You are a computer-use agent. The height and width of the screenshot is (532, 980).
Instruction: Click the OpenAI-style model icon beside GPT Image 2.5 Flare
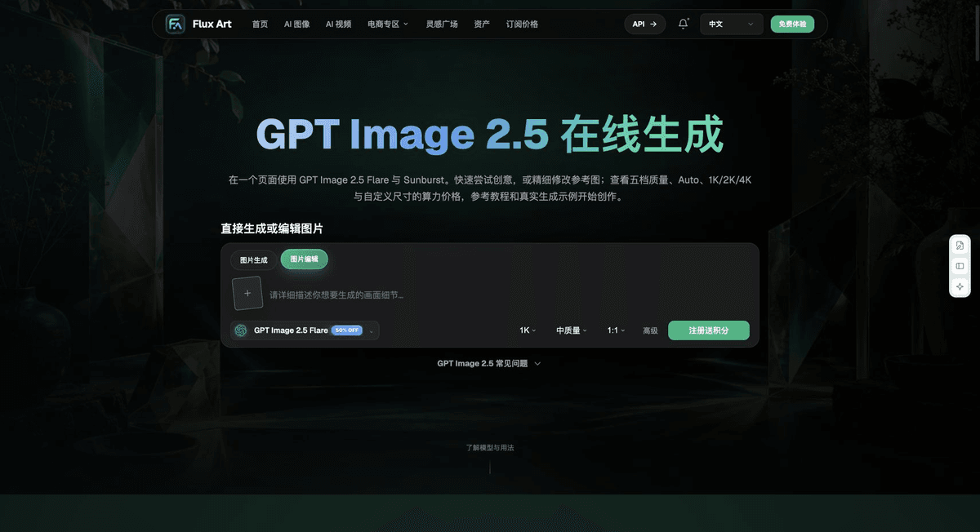pos(241,330)
